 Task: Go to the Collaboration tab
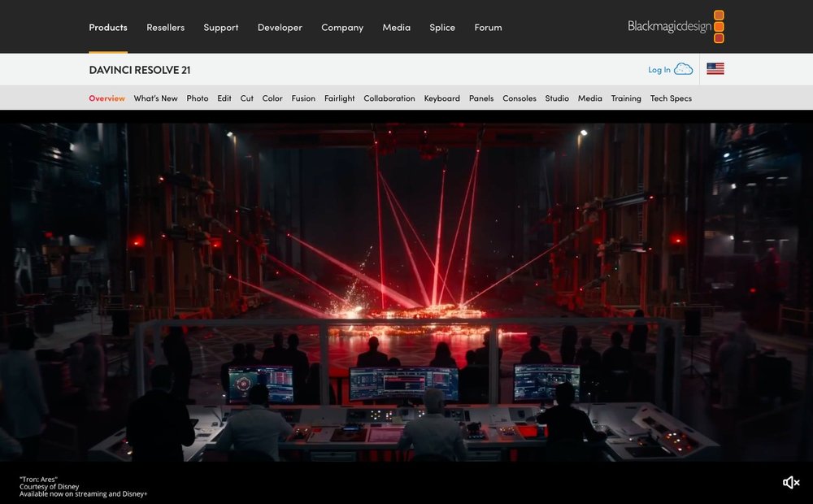click(x=389, y=98)
